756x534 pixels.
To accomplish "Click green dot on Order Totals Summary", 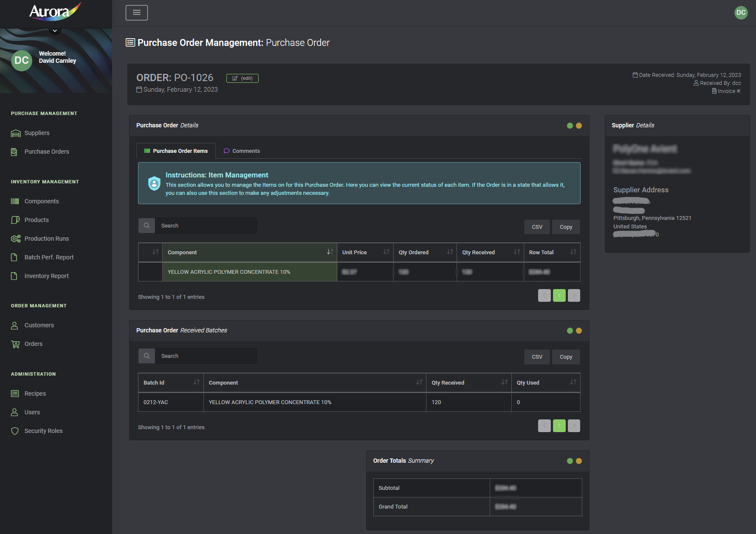I will click(570, 461).
